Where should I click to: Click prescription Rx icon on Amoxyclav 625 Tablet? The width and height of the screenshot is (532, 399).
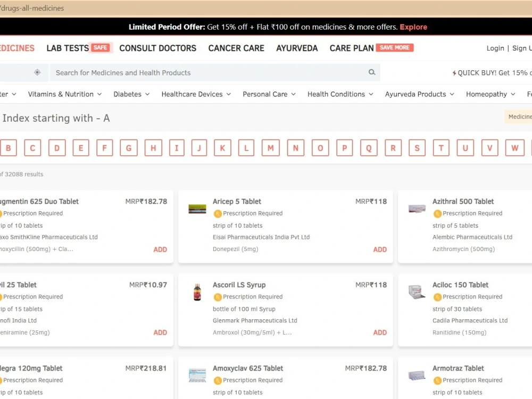click(x=218, y=380)
